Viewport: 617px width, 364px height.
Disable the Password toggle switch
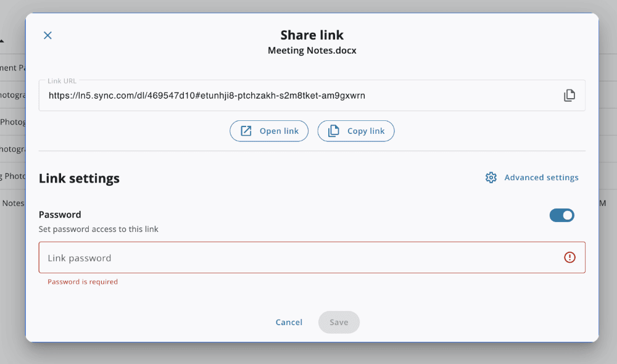561,215
